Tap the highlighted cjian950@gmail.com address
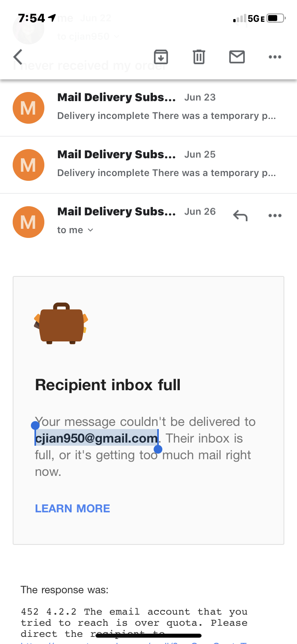Screen dimensions: 297x644 (x=96, y=438)
